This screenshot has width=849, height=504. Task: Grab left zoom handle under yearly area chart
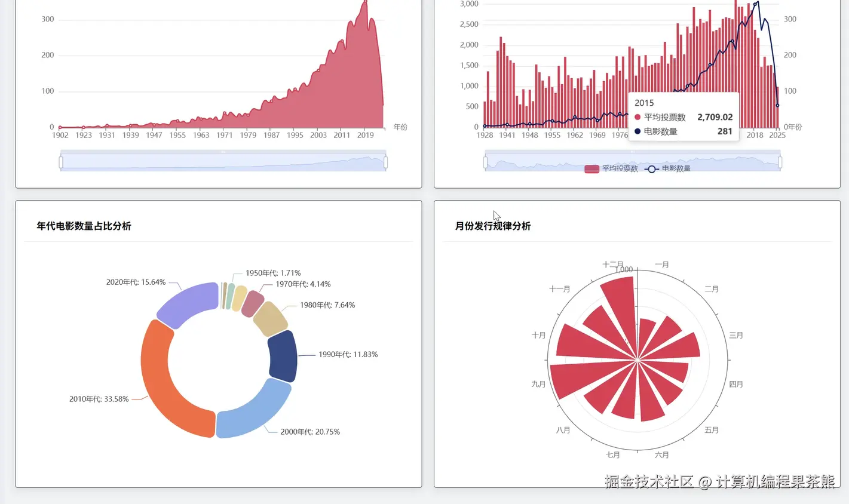click(61, 162)
